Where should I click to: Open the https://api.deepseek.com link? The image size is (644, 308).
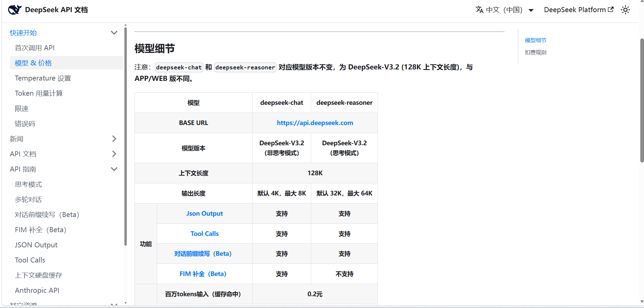(315, 123)
